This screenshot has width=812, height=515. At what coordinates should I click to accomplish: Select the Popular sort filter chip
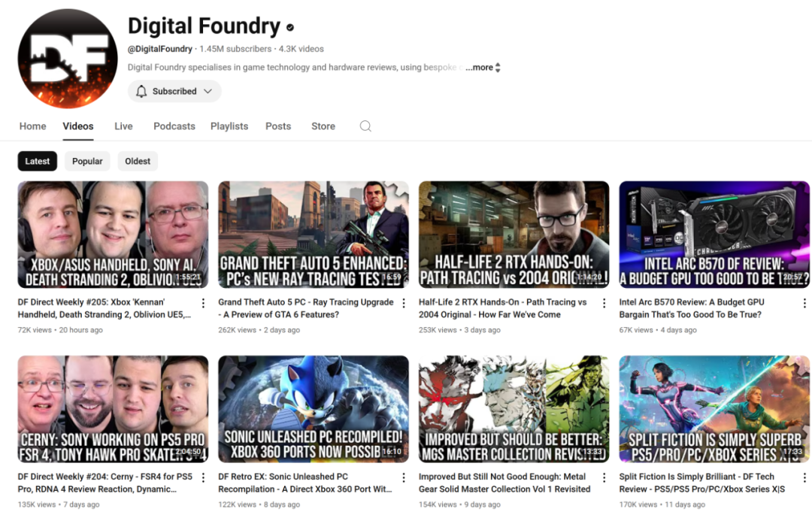click(87, 161)
